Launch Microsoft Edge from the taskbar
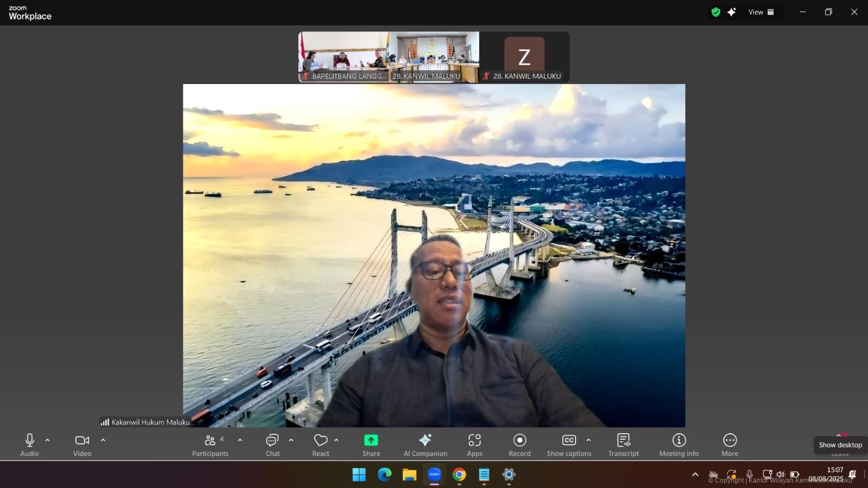The height and width of the screenshot is (488, 868). [385, 475]
